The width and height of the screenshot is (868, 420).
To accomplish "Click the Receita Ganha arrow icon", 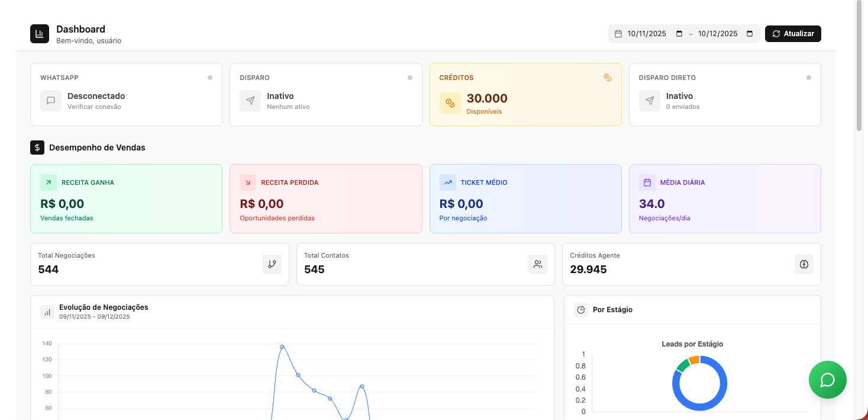I will (49, 182).
